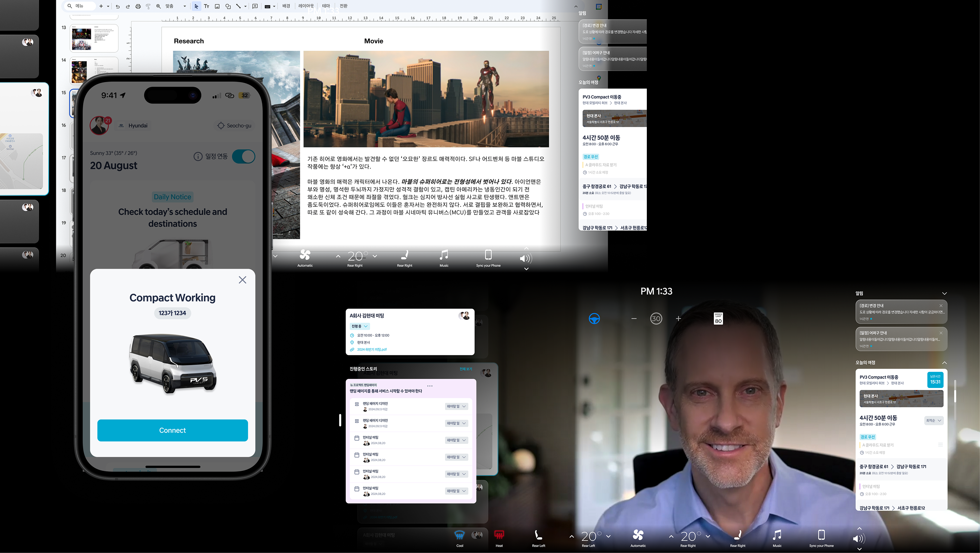Screen dimensions: 980x553
Task: Open the arrow next to the new slide plus
Action: point(108,6)
